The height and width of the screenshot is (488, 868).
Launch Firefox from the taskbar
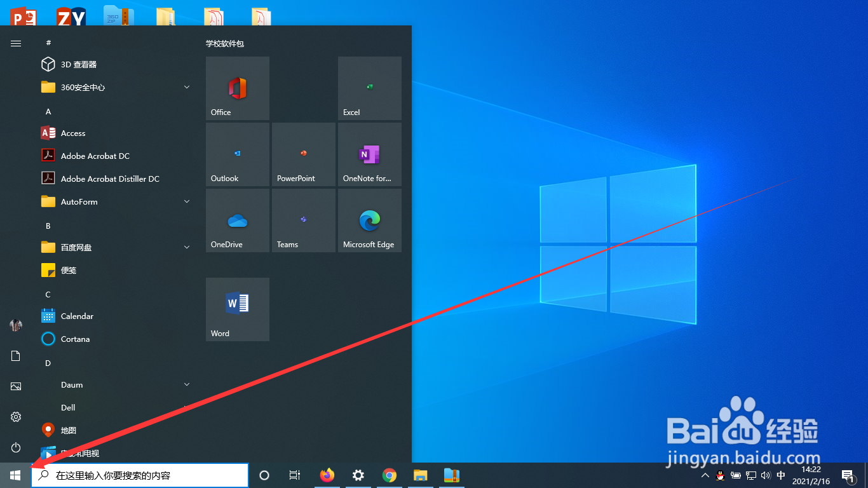(327, 475)
